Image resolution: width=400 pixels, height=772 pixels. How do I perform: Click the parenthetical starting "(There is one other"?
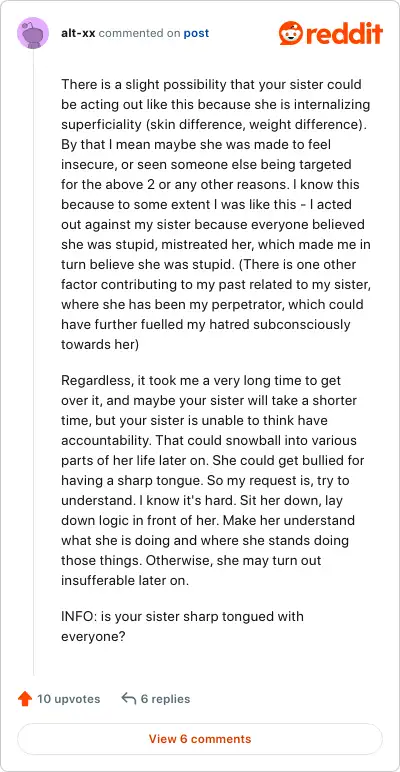[x=216, y=304]
